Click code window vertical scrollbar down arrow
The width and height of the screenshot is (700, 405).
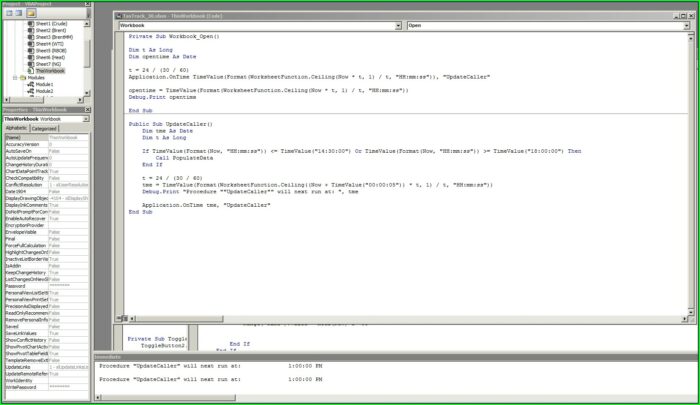691,312
